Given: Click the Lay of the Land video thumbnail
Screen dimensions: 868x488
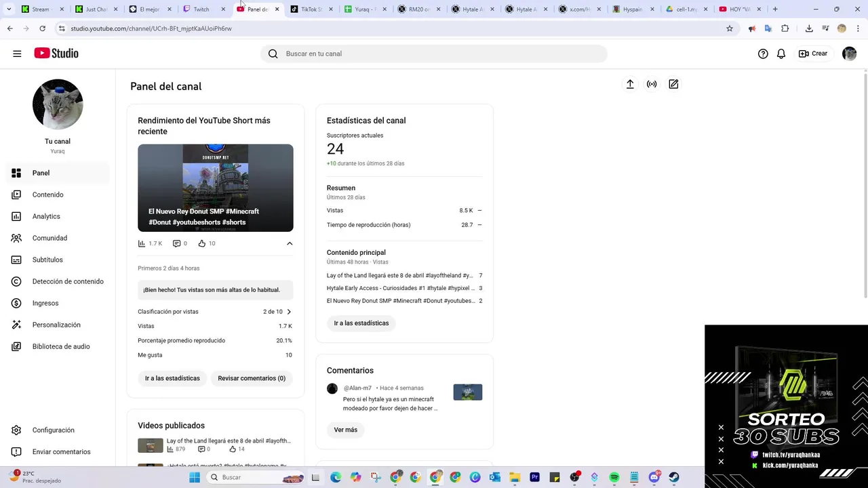Looking at the screenshot, I should coord(151,445).
